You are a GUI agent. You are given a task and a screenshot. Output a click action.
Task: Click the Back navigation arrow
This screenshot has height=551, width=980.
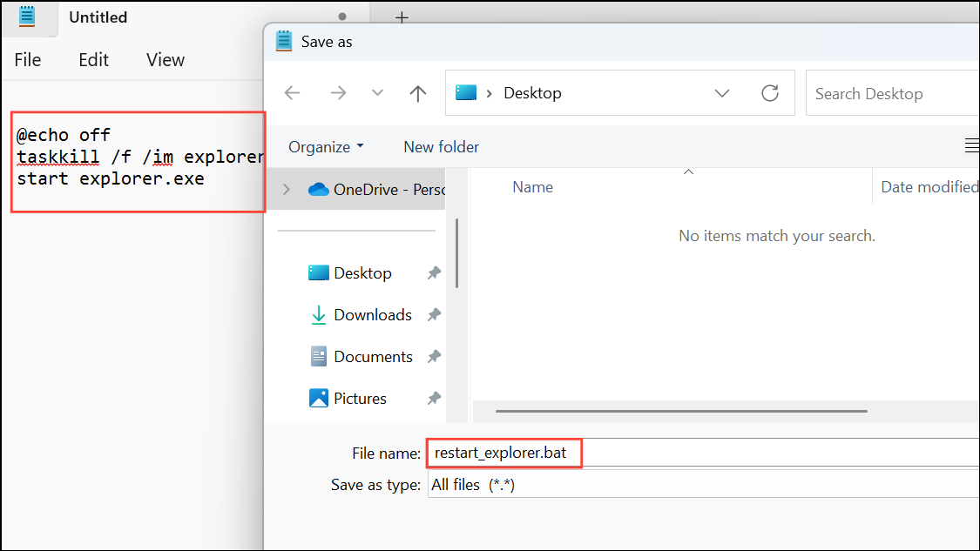pos(293,92)
